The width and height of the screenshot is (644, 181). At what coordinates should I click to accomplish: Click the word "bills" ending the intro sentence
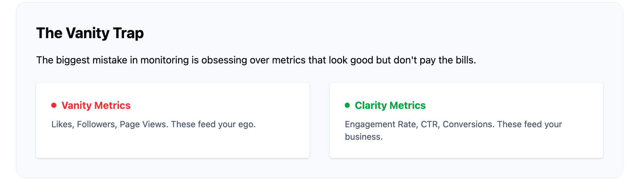[x=465, y=60]
